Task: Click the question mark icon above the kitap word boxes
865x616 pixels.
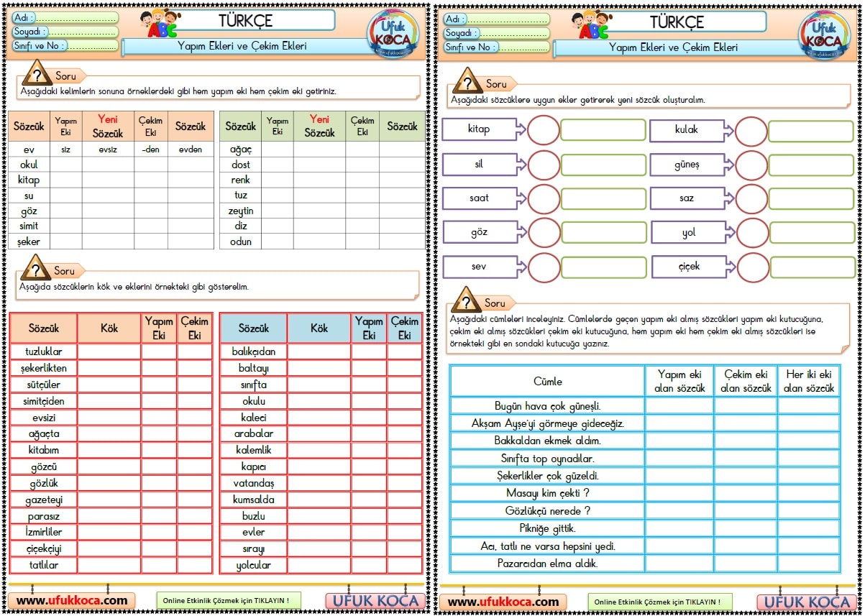Action: click(467, 81)
